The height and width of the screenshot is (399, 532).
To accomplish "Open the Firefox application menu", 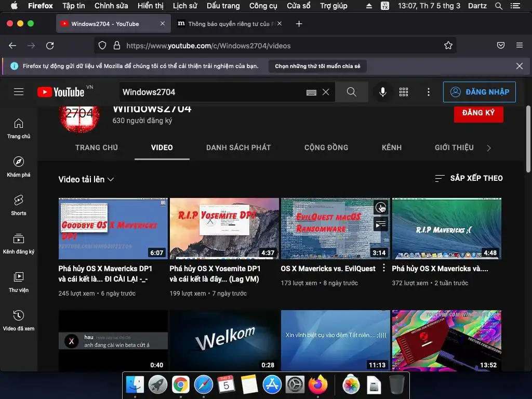I will (x=520, y=45).
